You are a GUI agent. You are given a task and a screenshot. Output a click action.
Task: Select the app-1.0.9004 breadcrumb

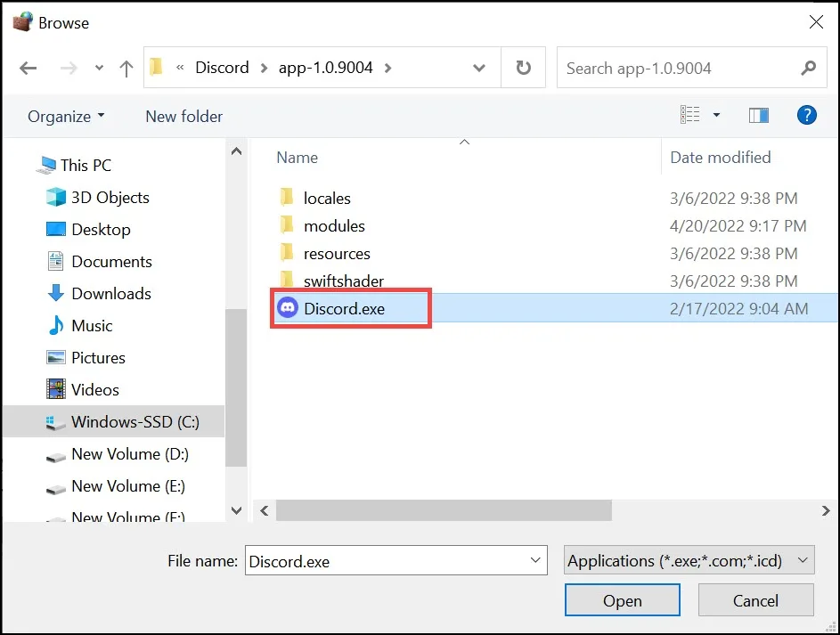click(x=325, y=68)
